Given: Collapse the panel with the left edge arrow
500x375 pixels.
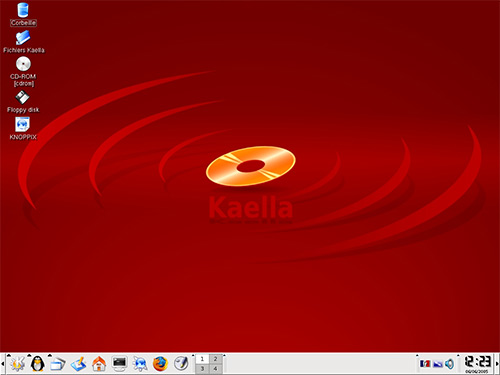Looking at the screenshot, I should coord(2,364).
